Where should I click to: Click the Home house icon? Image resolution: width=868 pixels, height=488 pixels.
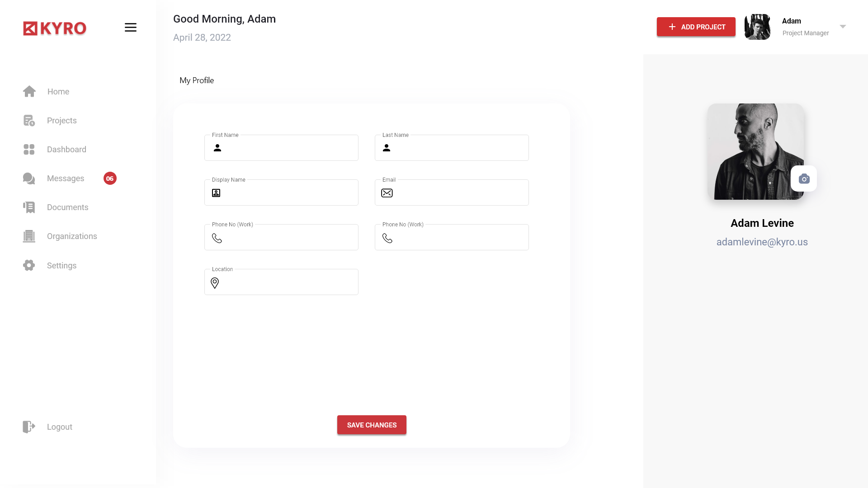(29, 91)
